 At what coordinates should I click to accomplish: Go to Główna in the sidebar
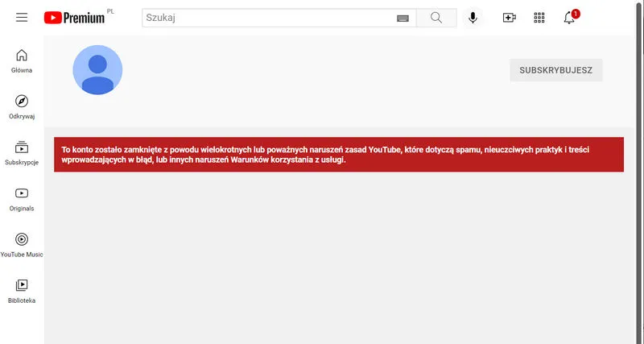(22, 61)
